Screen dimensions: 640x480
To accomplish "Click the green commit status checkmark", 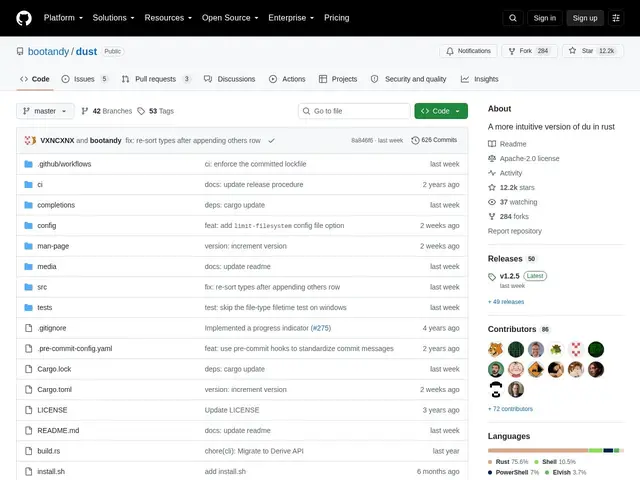I will coord(271,140).
